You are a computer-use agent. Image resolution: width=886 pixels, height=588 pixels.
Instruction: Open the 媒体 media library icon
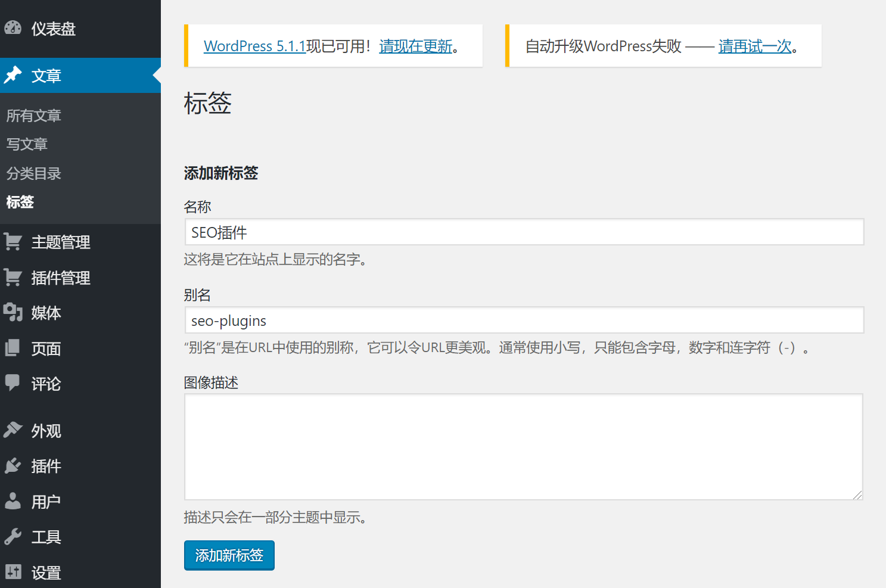(13, 312)
